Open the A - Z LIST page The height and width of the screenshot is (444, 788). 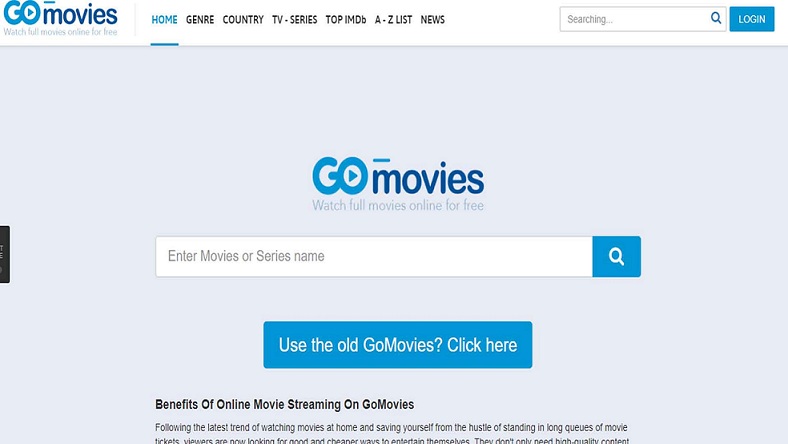393,20
